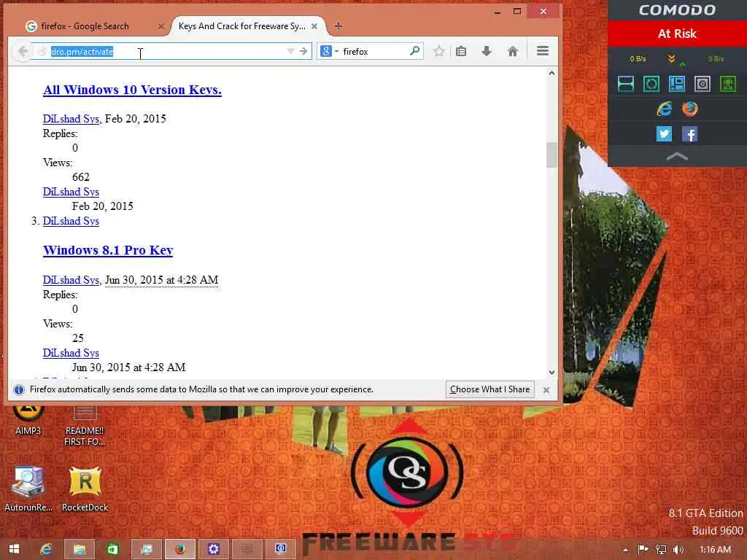Click the scrollbar down arrow
The height and width of the screenshot is (560, 747).
point(551,373)
